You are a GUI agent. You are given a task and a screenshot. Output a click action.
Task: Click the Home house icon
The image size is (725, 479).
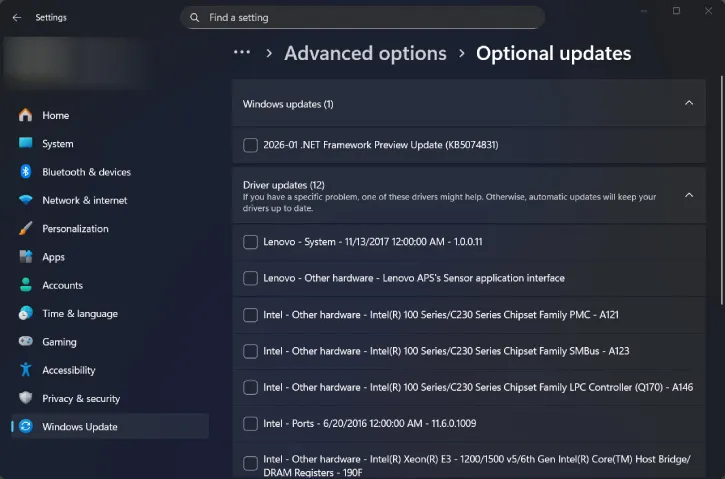(x=26, y=115)
